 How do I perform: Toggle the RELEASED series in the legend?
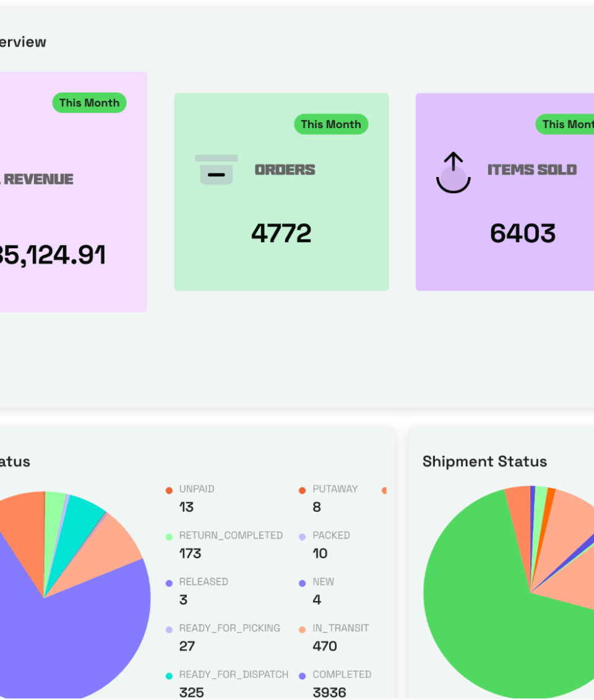click(x=203, y=582)
